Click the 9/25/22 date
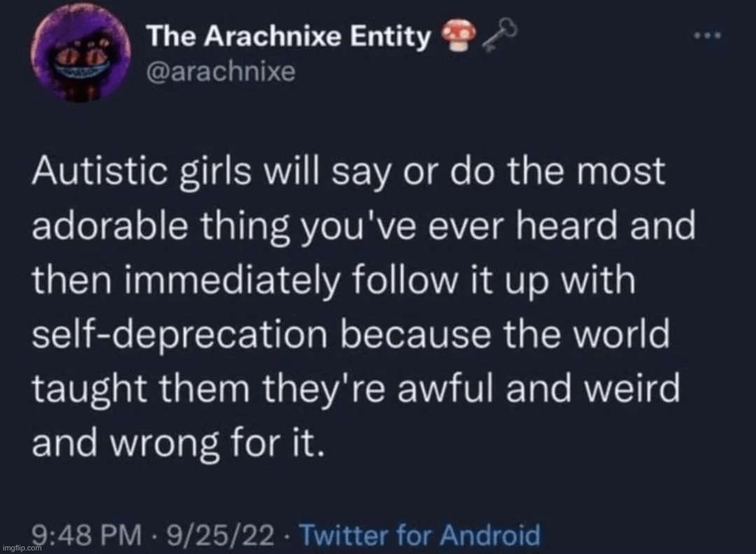Image resolution: width=756 pixels, height=554 pixels. click(x=220, y=534)
